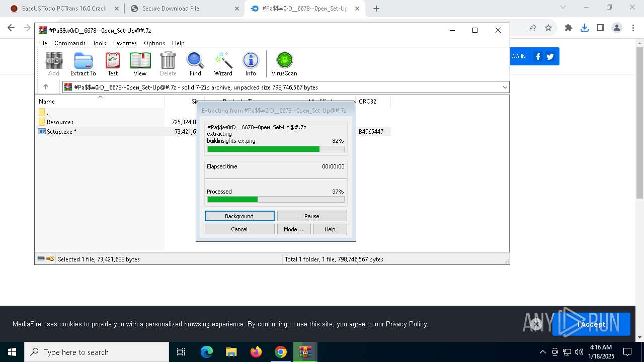The height and width of the screenshot is (362, 644).
Task: Click the LOG IN link on MediaFire
Action: coord(517,56)
